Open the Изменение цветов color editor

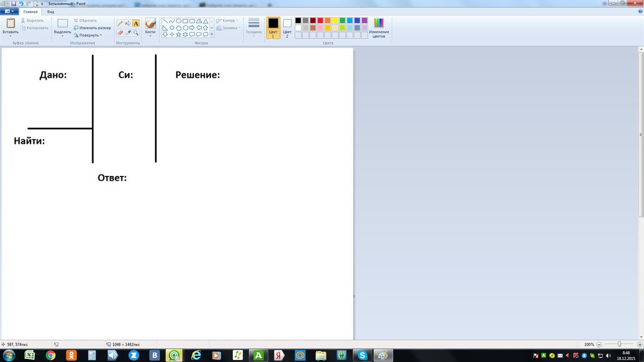pos(379,28)
